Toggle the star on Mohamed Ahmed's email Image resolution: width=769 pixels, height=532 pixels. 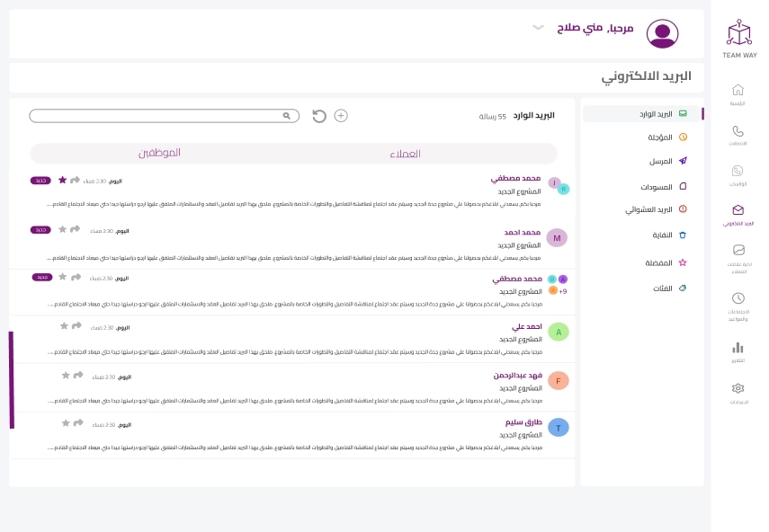[63, 230]
